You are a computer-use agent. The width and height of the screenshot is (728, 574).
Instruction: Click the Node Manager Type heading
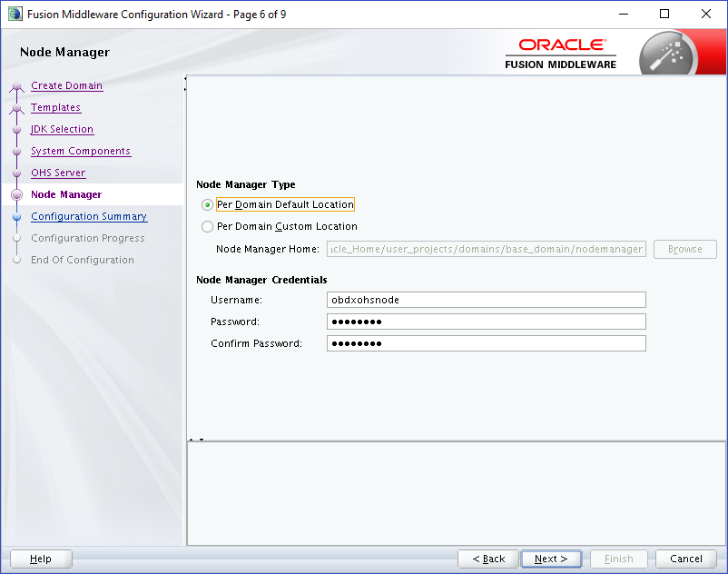[x=246, y=185]
